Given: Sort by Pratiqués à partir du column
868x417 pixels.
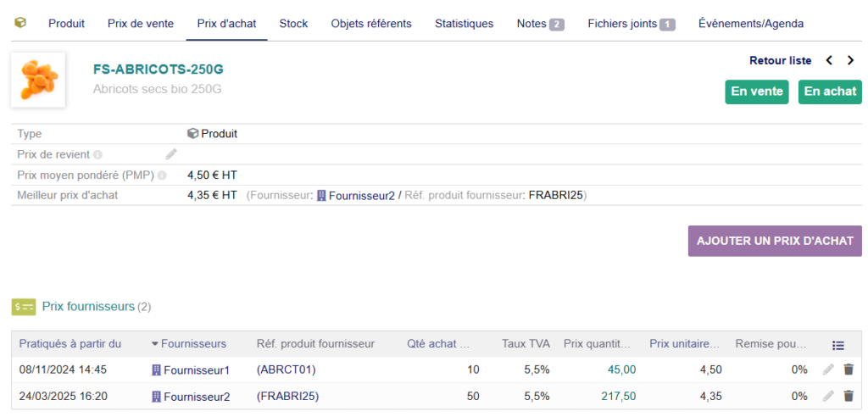Looking at the screenshot, I should 70,343.
